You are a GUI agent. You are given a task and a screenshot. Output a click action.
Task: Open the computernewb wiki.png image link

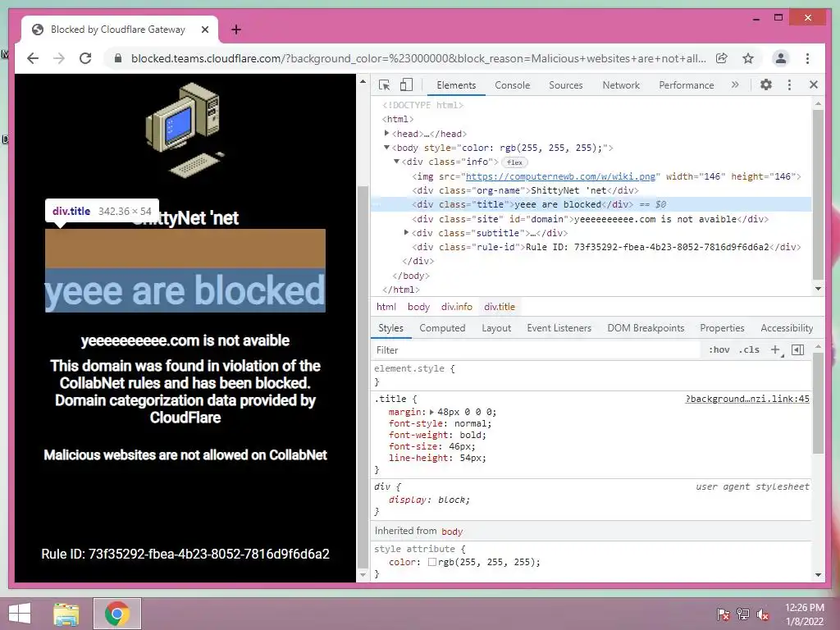click(x=560, y=176)
